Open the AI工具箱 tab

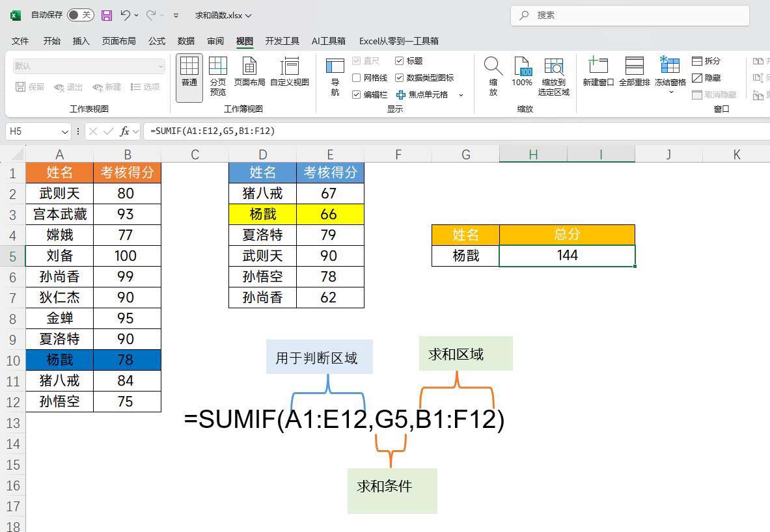point(329,41)
